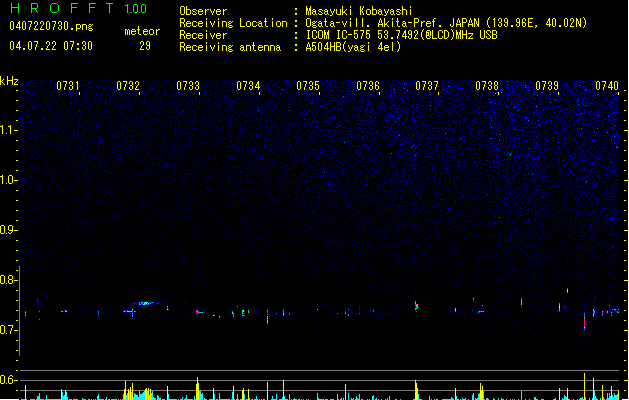Click the 0733 time marker
629x400 pixels.
tap(188, 86)
